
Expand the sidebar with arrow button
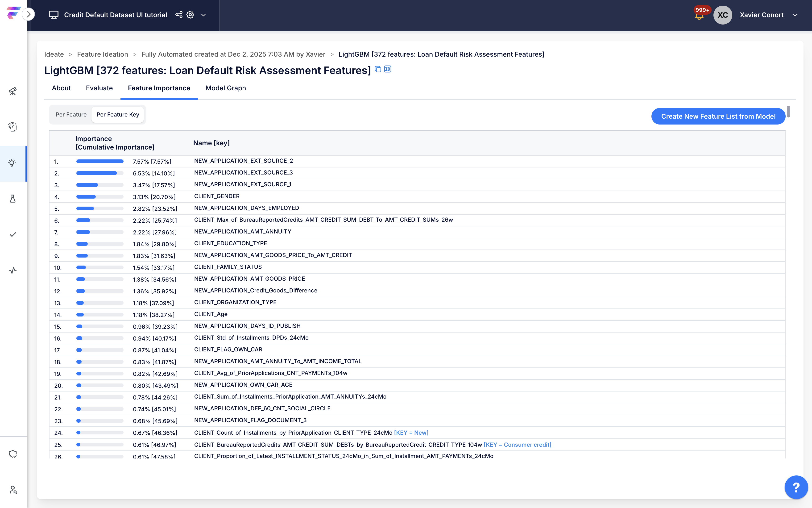(x=29, y=14)
